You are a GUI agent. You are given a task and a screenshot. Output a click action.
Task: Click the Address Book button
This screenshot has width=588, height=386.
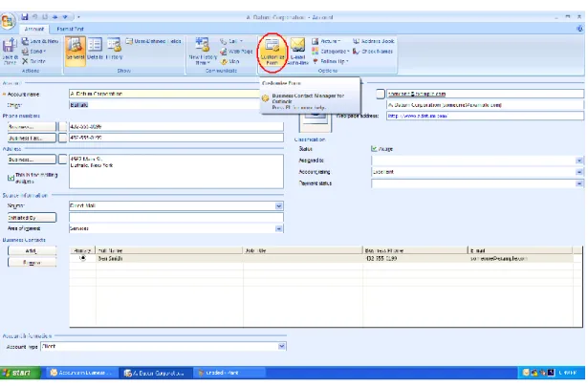(x=374, y=41)
